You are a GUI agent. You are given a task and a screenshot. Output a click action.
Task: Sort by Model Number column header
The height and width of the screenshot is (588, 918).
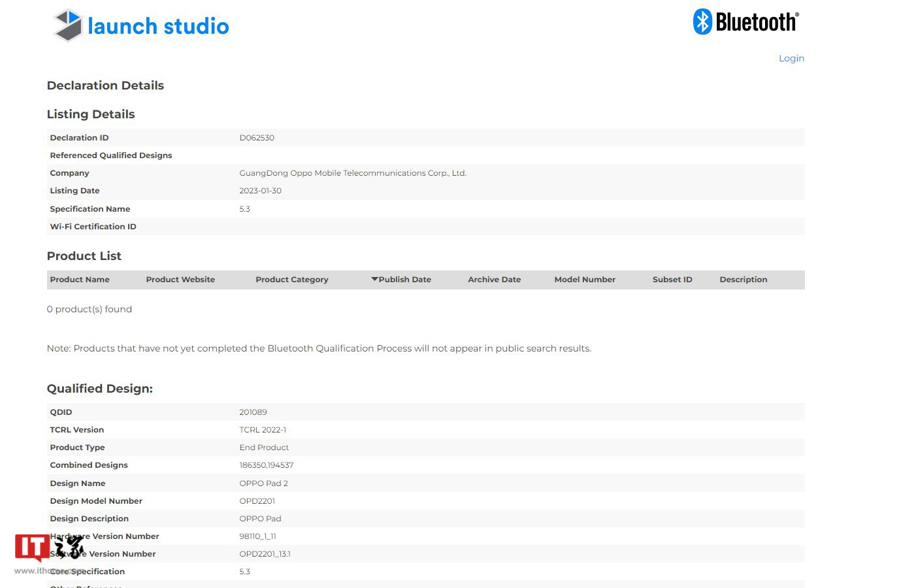[x=585, y=280]
